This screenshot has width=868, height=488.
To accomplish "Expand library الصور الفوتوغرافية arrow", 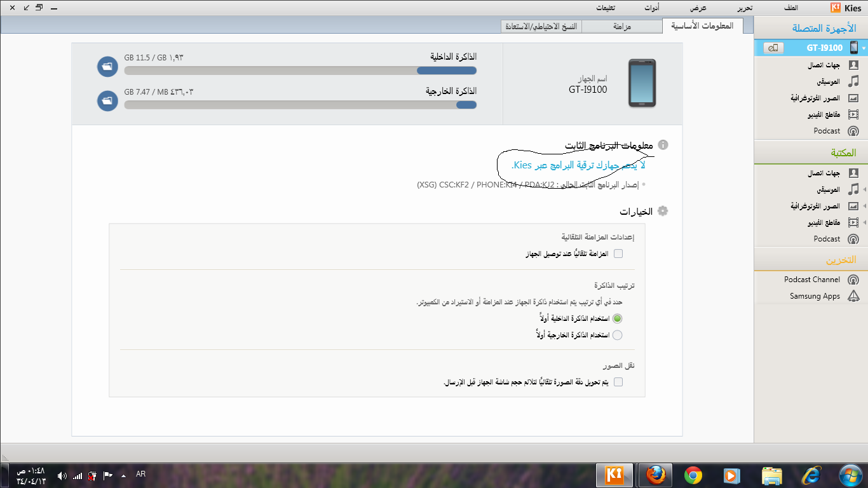I will (864, 206).
